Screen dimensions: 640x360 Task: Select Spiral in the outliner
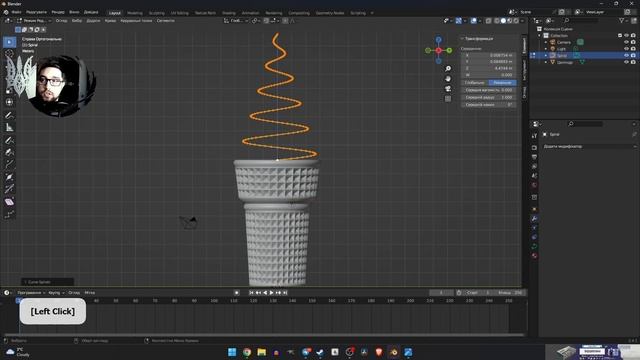562,55
